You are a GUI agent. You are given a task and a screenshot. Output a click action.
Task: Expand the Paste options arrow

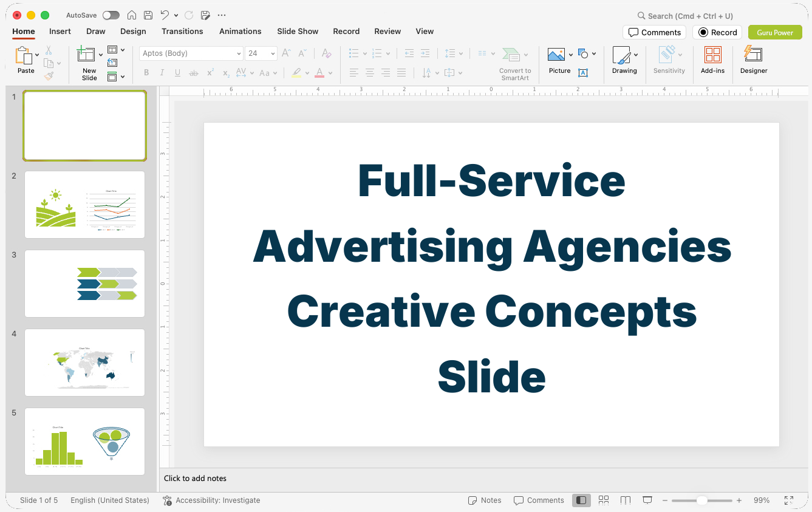pos(38,55)
